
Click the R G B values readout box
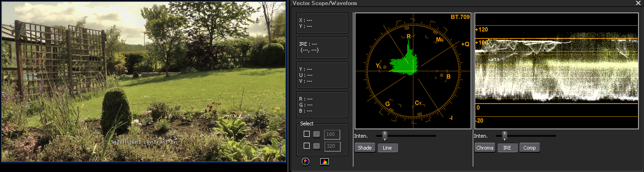322,105
